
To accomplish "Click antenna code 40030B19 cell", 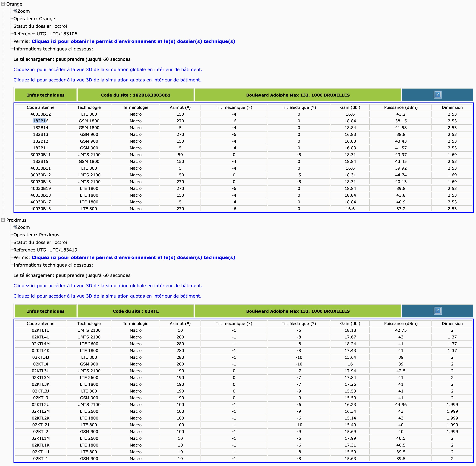I will [x=41, y=189].
